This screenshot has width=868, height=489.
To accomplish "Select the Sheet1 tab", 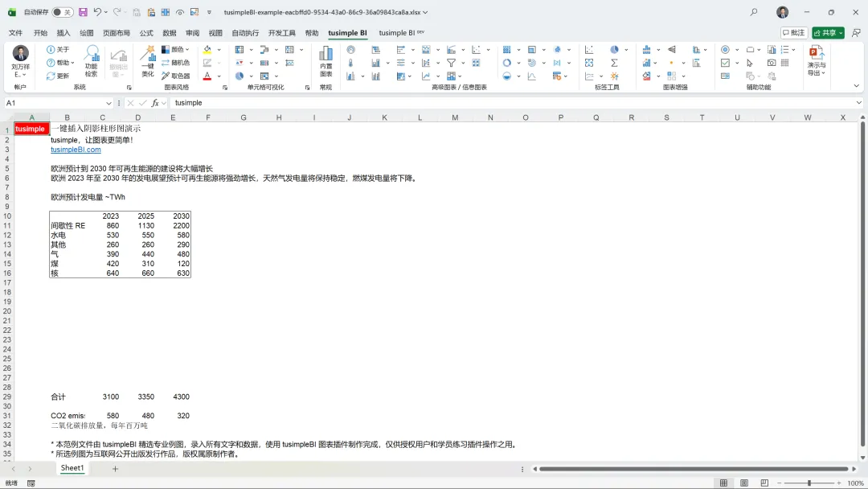I will (72, 468).
